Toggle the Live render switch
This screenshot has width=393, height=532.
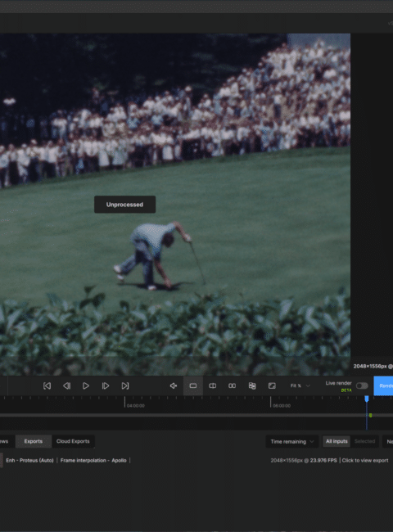tap(362, 385)
